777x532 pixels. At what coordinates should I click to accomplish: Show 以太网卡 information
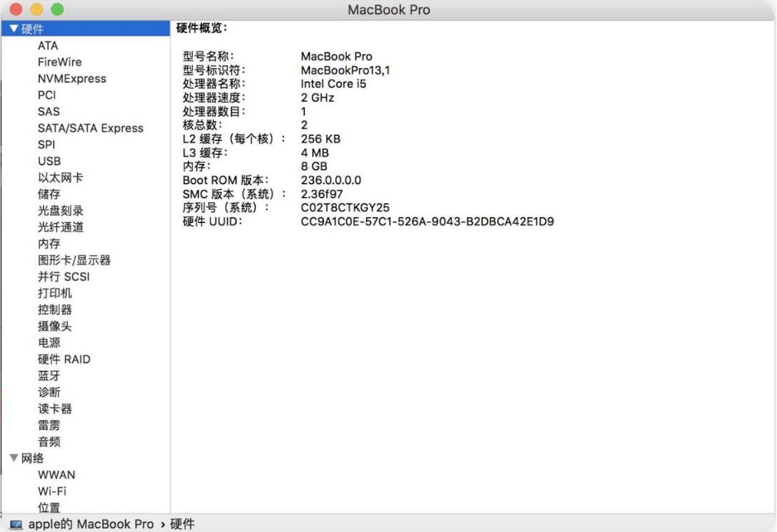60,178
